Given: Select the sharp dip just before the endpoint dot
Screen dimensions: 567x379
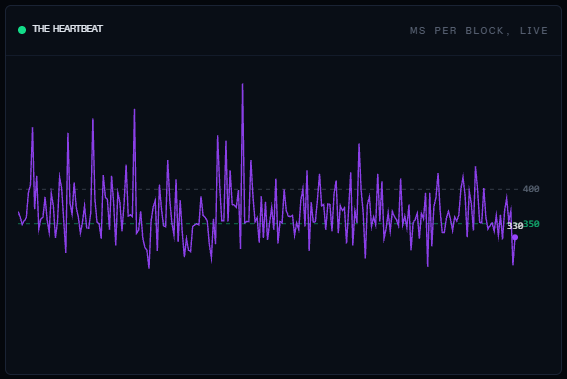Looking at the screenshot, I should 513,264.
